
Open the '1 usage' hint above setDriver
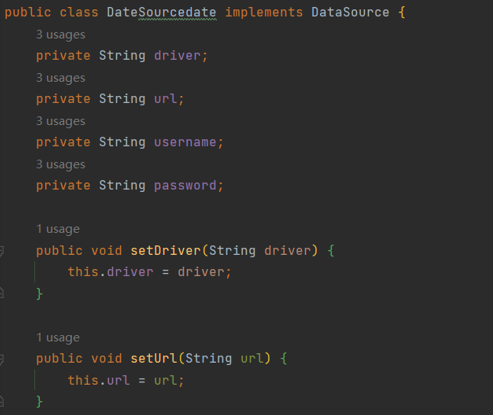[x=58, y=229]
